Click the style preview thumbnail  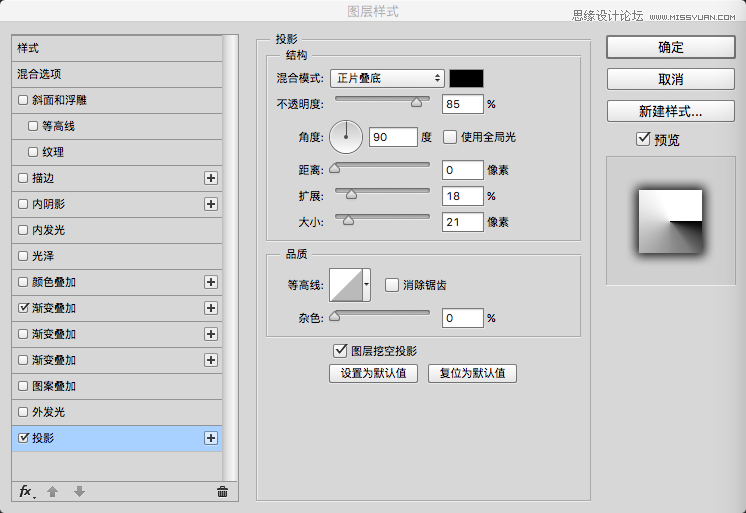[x=670, y=221]
